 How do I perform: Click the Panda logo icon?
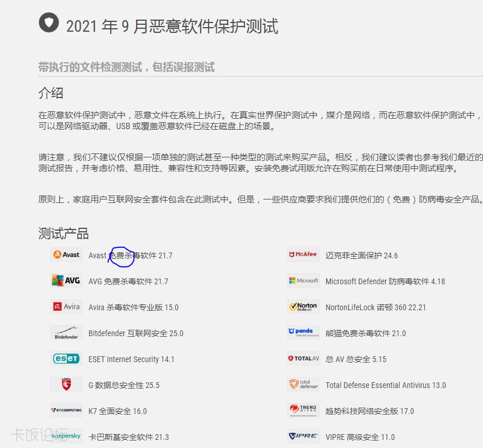coord(303,333)
